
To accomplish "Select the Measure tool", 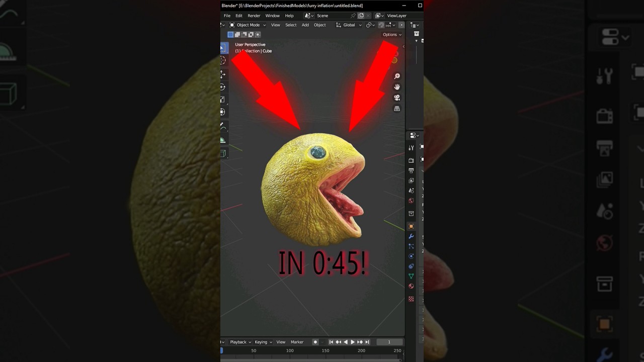I will 223,140.
